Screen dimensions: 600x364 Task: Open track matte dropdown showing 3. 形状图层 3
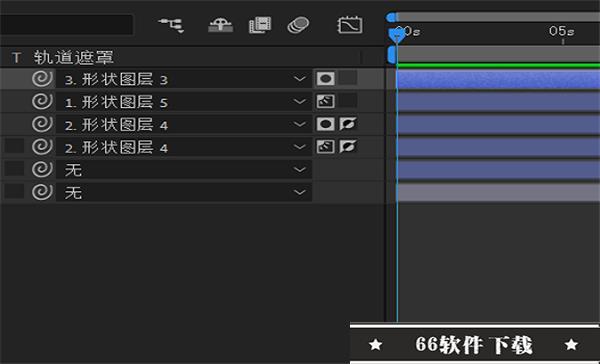[x=184, y=79]
